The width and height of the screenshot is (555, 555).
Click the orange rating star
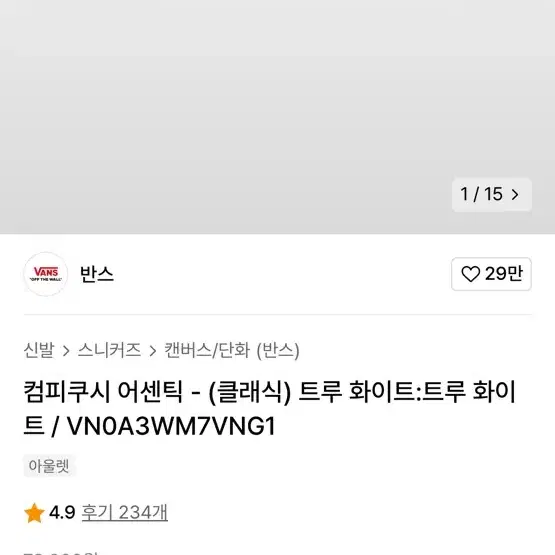click(34, 513)
